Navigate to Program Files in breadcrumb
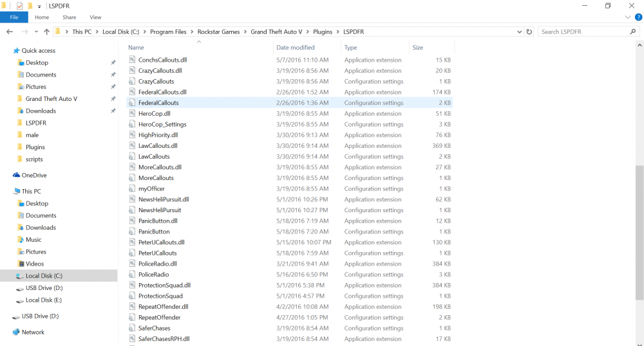The width and height of the screenshot is (644, 346). (x=168, y=32)
